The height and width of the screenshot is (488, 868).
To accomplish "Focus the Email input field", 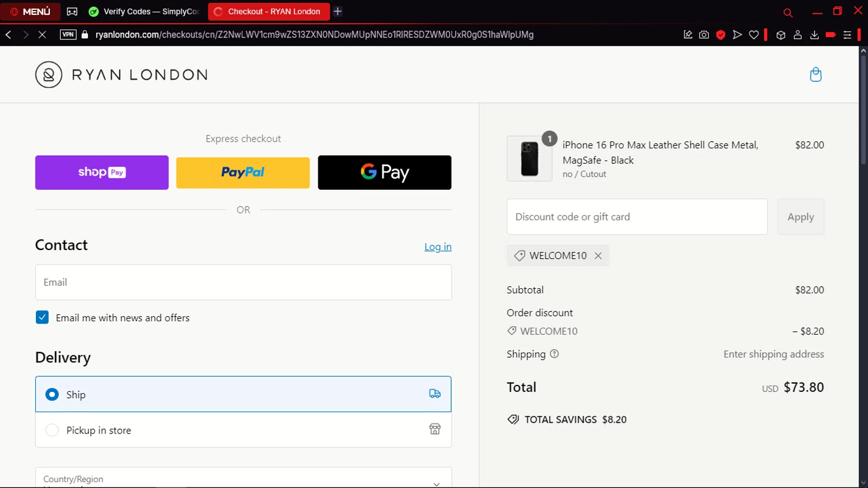I will click(x=244, y=282).
